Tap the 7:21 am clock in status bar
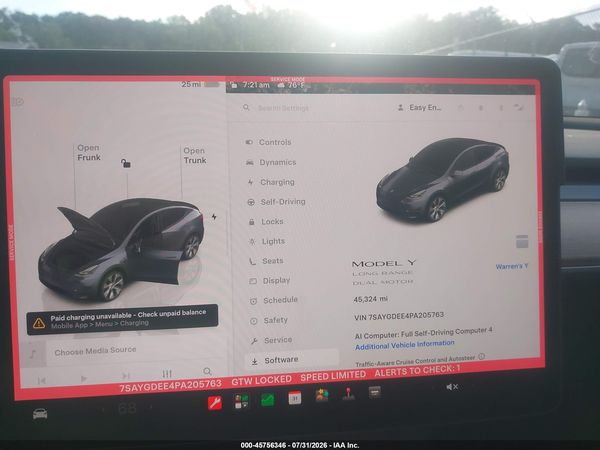Image resolution: width=600 pixels, height=450 pixels. [256, 85]
